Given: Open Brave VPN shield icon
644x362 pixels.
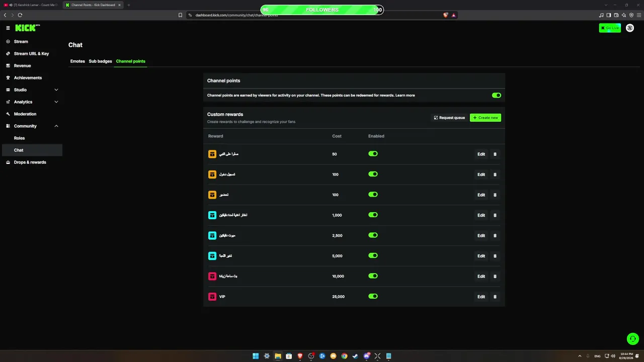Looking at the screenshot, I should (631, 15).
